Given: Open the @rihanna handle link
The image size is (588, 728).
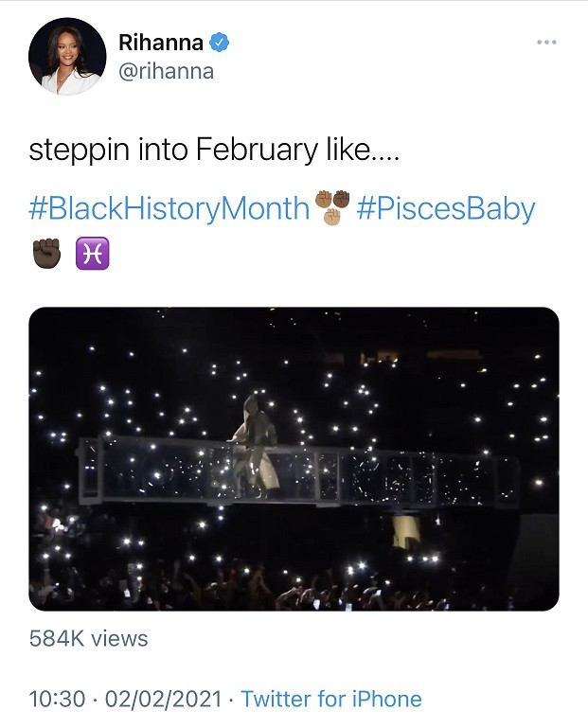Looking at the screenshot, I should [166, 72].
